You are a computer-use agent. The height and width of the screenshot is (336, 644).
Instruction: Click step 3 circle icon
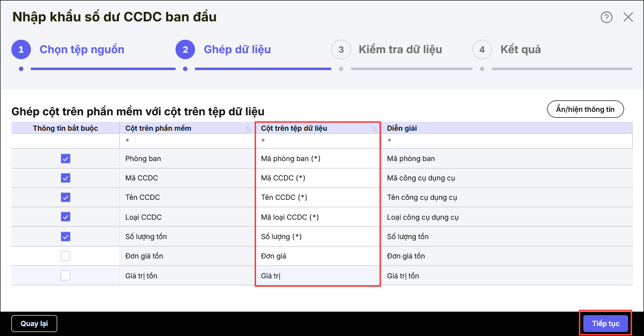tap(341, 50)
